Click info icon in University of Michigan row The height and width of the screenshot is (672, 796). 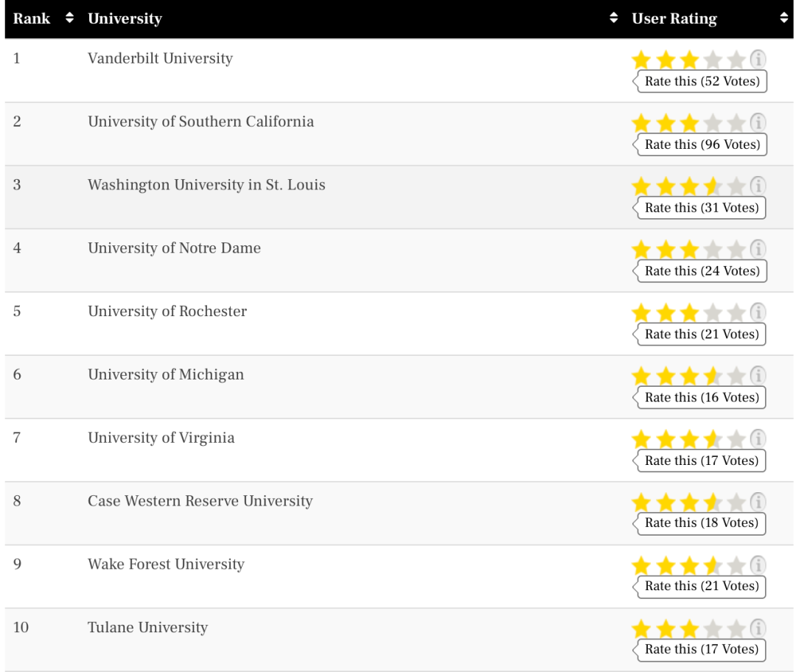(x=758, y=376)
